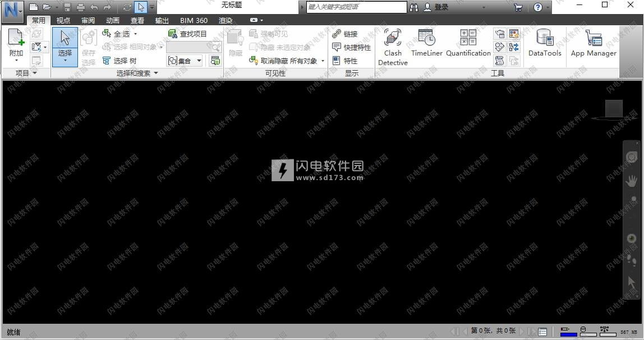This screenshot has width=644, height=340.
Task: Create a new file from quick access
Action: click(x=34, y=7)
